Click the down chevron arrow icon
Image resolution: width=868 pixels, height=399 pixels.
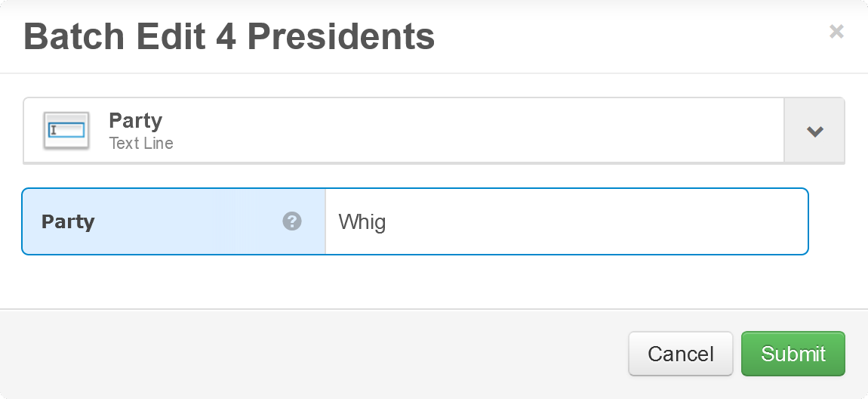814,131
